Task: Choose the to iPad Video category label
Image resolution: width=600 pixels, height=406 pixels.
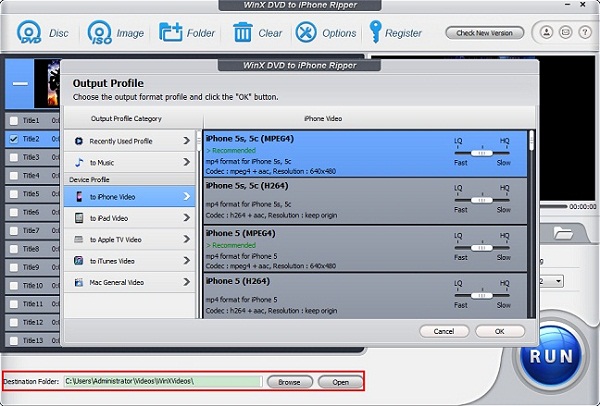Action: (x=109, y=218)
